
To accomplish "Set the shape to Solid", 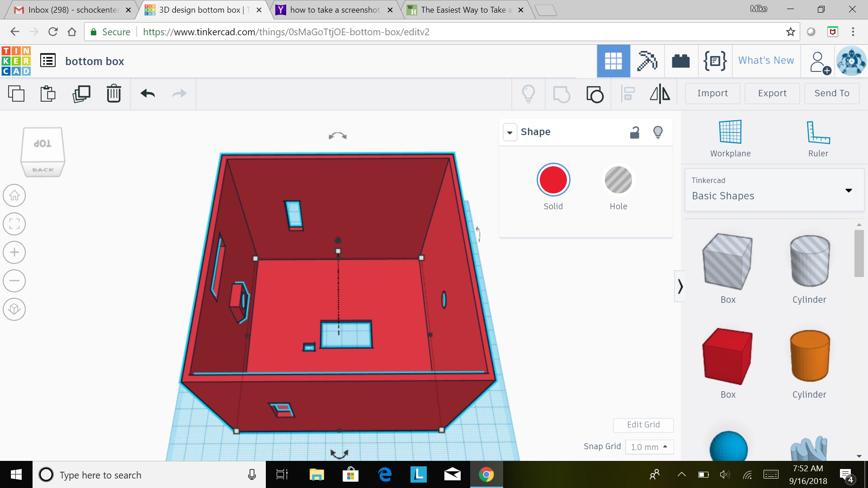I will pos(553,187).
